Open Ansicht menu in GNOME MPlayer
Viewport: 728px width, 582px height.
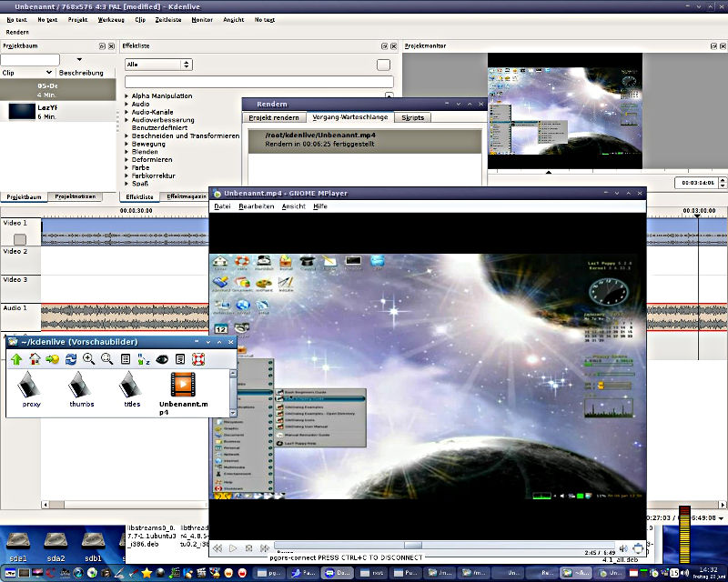(x=293, y=206)
